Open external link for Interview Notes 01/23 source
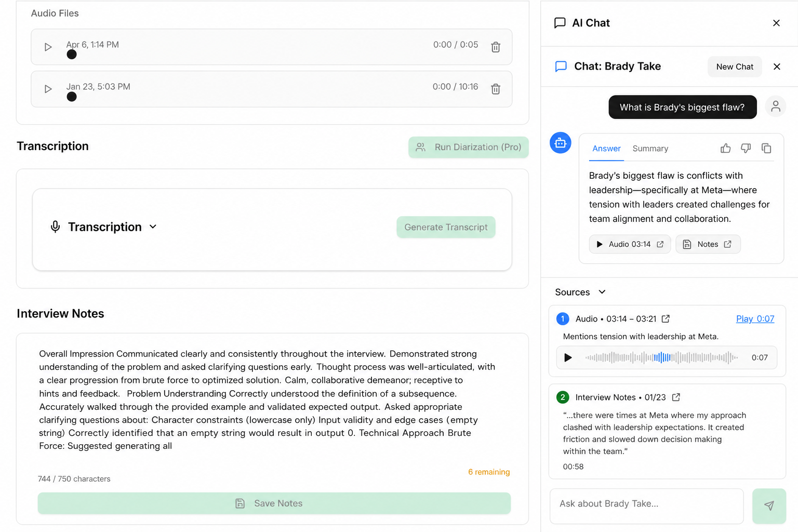 [x=676, y=397]
